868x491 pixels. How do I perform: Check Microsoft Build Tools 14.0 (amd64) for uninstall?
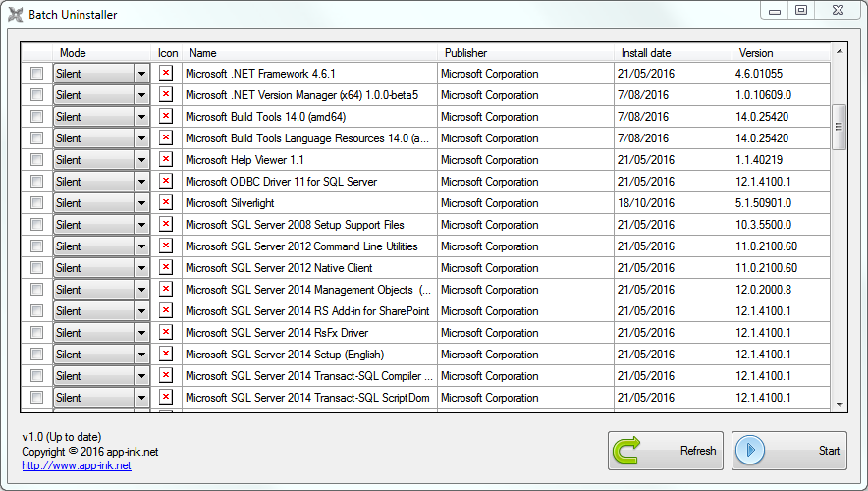click(x=37, y=116)
